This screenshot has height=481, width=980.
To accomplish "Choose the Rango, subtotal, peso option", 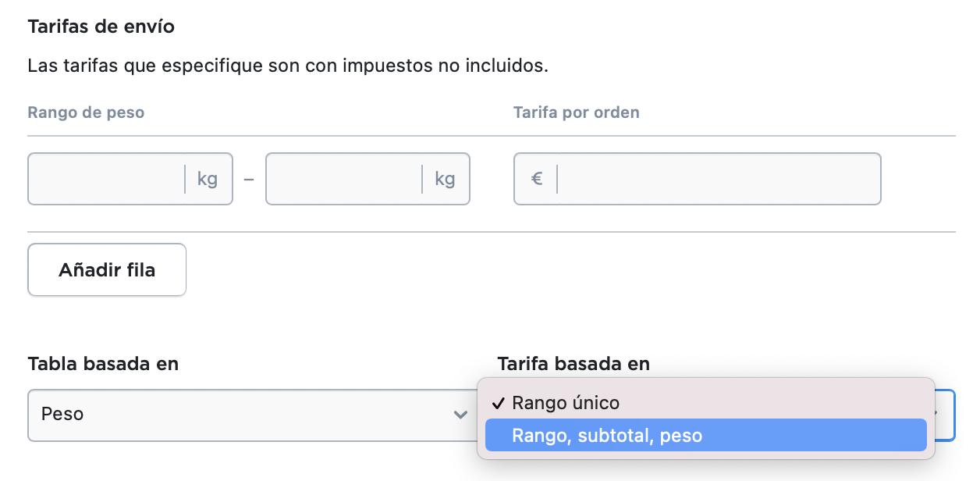I will (706, 435).
